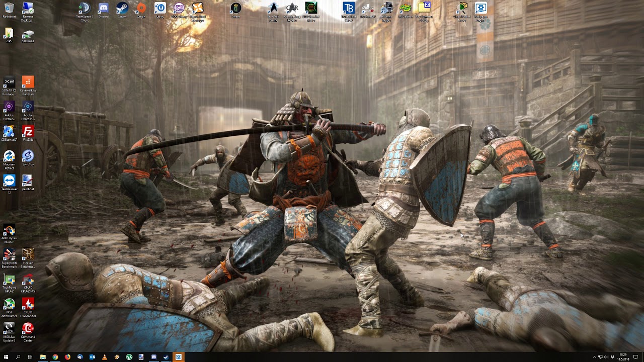Launch Google Chrome from the taskbar
This screenshot has height=362, width=644.
[x=55, y=357]
